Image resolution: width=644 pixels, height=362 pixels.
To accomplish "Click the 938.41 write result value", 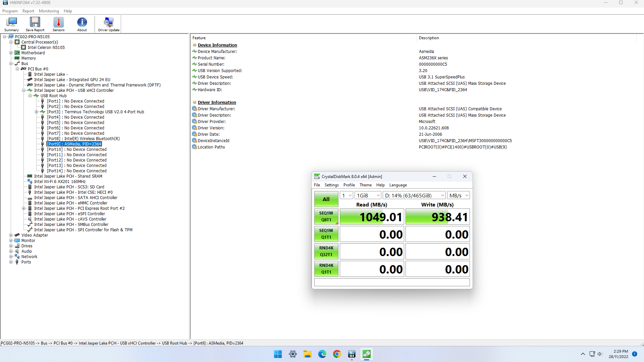I will point(438,217).
